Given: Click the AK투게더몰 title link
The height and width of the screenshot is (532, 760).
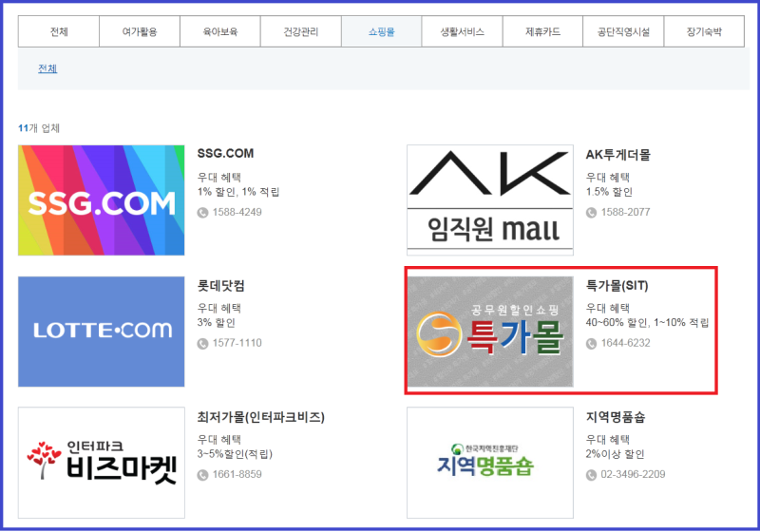Looking at the screenshot, I should pyautogui.click(x=618, y=155).
